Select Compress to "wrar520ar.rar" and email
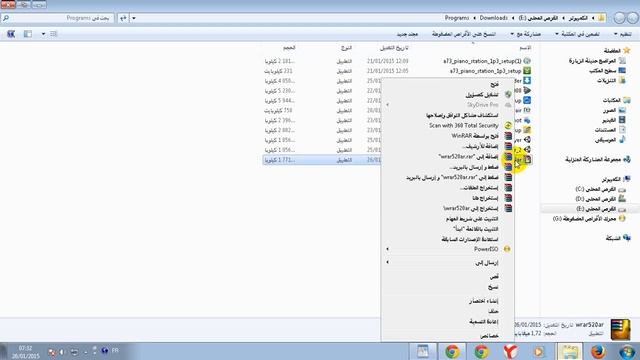The width and height of the screenshot is (640, 360). click(452, 178)
